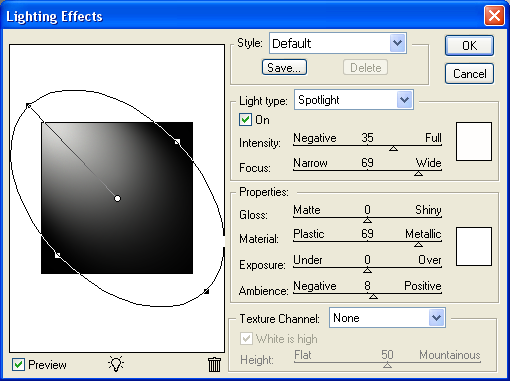Screen dimensions: 510x381
Task: Click the Under label on Exposure slider
Action: pyautogui.click(x=308, y=260)
